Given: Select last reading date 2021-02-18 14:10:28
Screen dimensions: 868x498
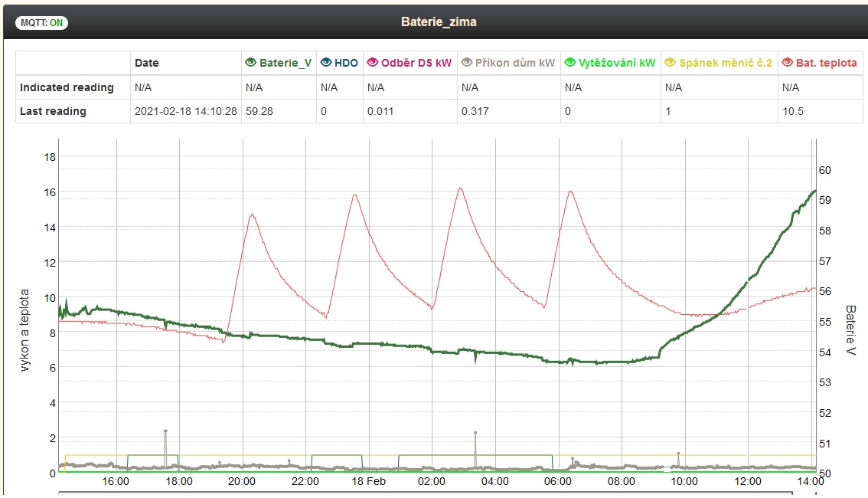Looking at the screenshot, I should [x=185, y=111].
